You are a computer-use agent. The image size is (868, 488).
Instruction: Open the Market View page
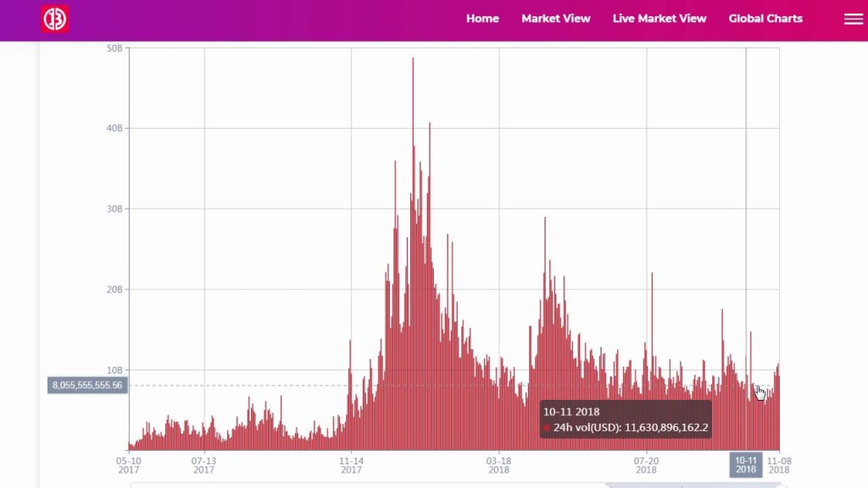coord(555,19)
